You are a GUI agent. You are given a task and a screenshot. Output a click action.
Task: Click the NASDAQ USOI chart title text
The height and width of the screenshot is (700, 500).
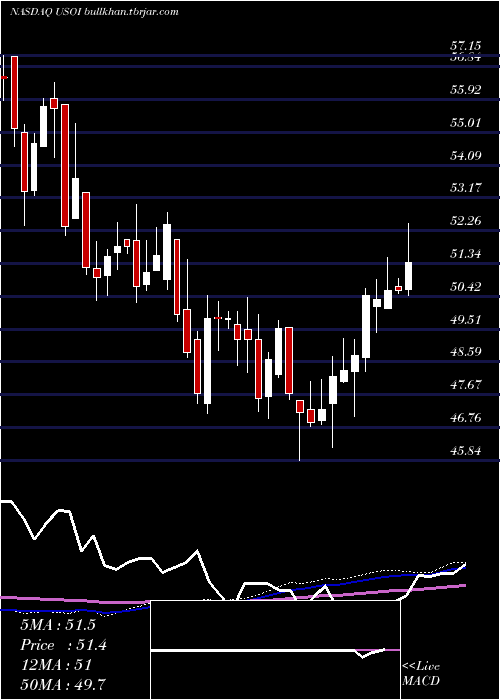click(x=95, y=12)
